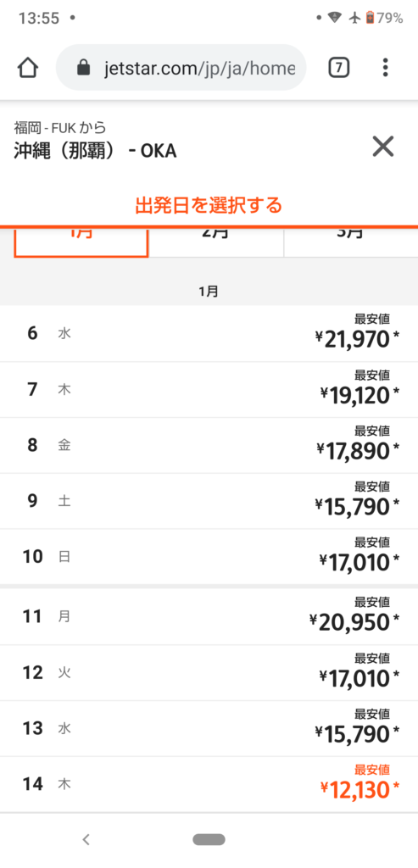The image size is (418, 868).
Task: Open Chrome's three-dot overflow menu
Action: tap(385, 68)
